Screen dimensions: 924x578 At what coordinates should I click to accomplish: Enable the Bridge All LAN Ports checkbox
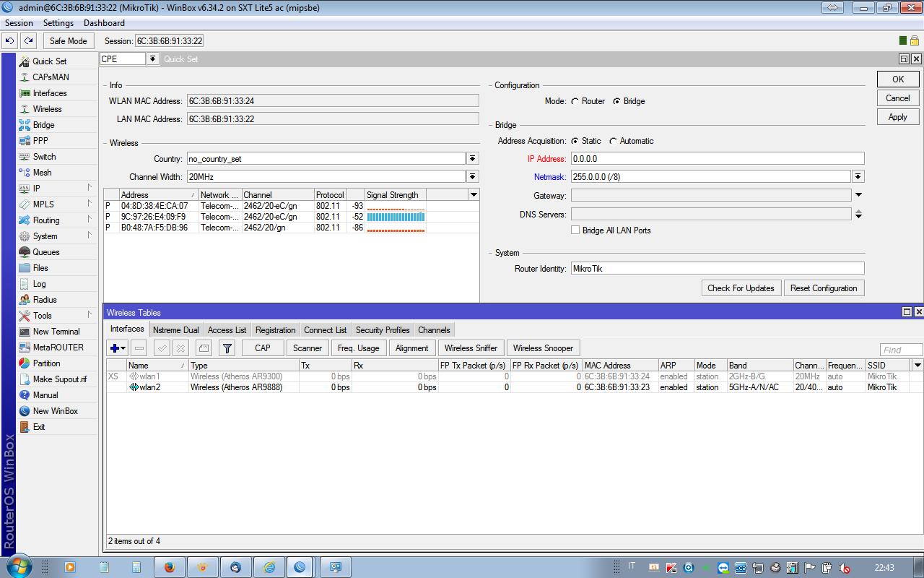(x=575, y=230)
